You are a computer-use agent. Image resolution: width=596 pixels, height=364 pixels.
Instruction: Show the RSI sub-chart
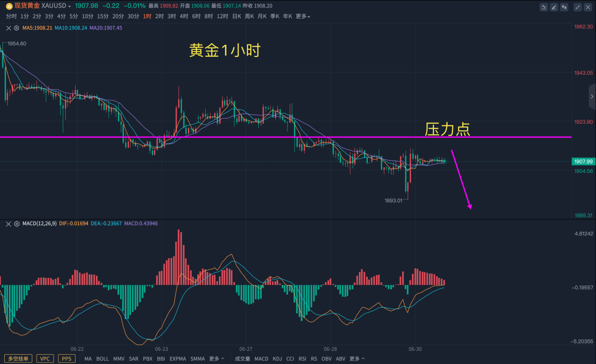pyautogui.click(x=302, y=359)
